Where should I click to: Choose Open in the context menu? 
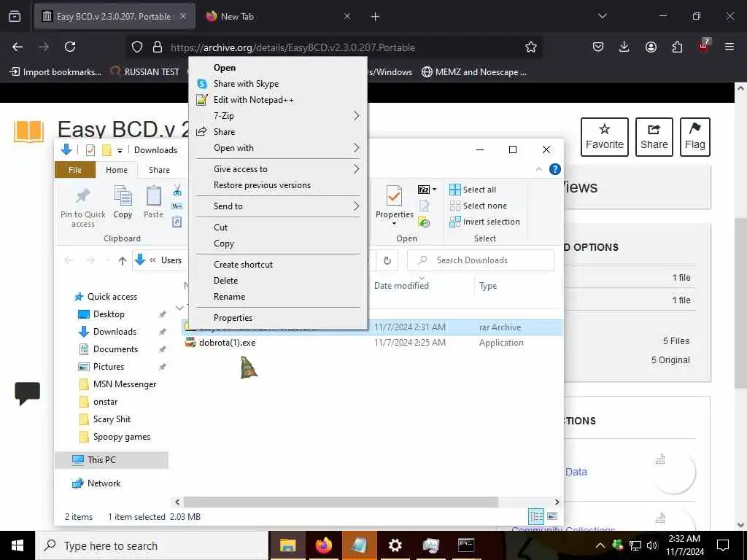point(278,68)
